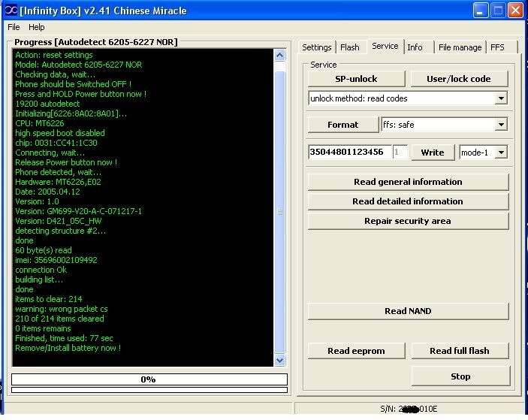Expand the mode-1 dropdown
This screenshot has height=420, width=528.
(501, 153)
